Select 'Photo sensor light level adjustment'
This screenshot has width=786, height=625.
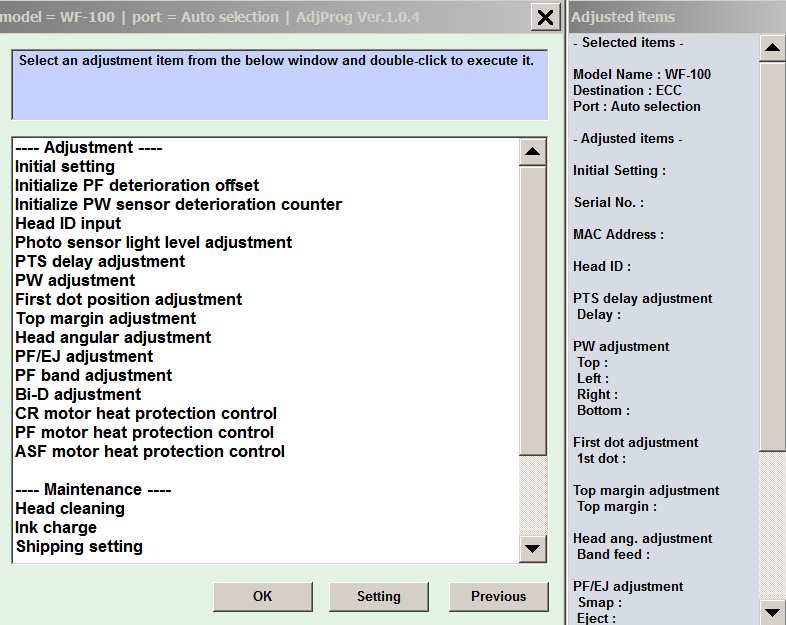tap(153, 243)
